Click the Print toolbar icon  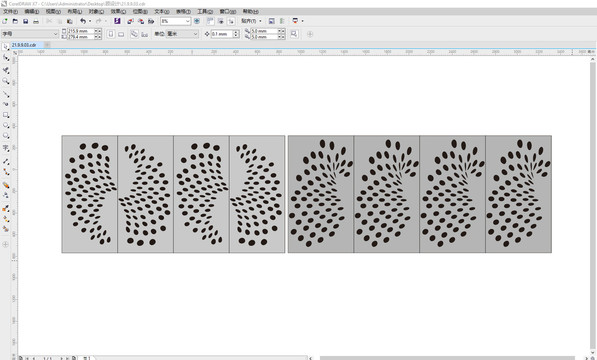[x=36, y=21]
